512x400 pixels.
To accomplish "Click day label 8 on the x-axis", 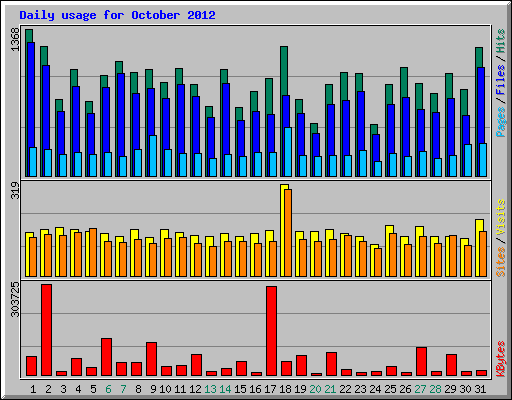I will pyautogui.click(x=138, y=389).
